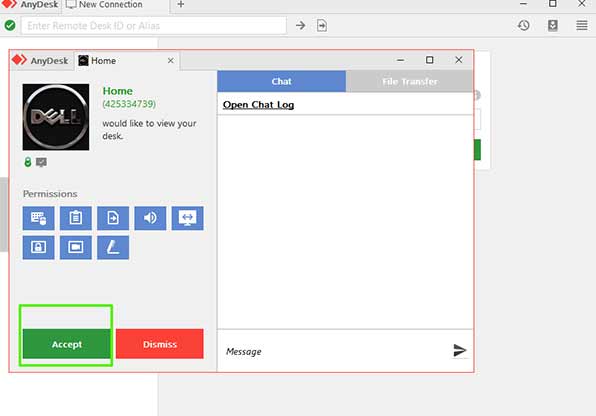Click the monitor status icon under avatar
This screenshot has width=596, height=416.
point(41,162)
